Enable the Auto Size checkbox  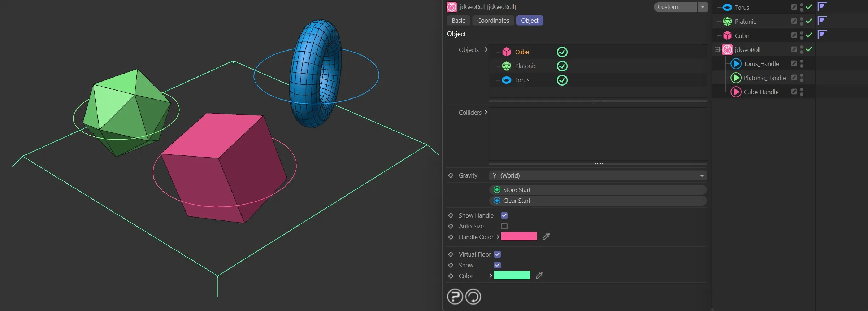(x=504, y=226)
